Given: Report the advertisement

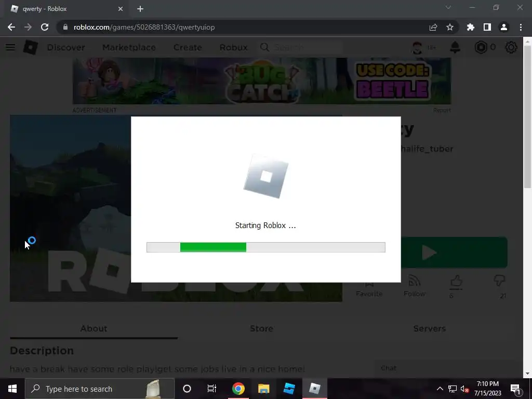Looking at the screenshot, I should (442, 110).
